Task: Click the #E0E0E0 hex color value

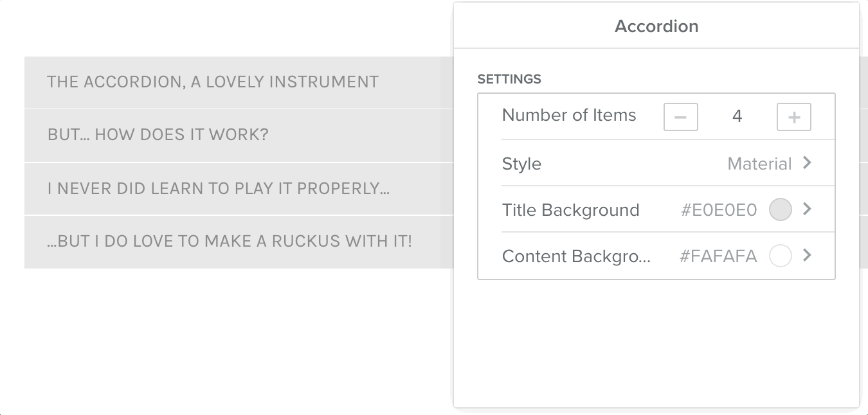Action: (719, 210)
